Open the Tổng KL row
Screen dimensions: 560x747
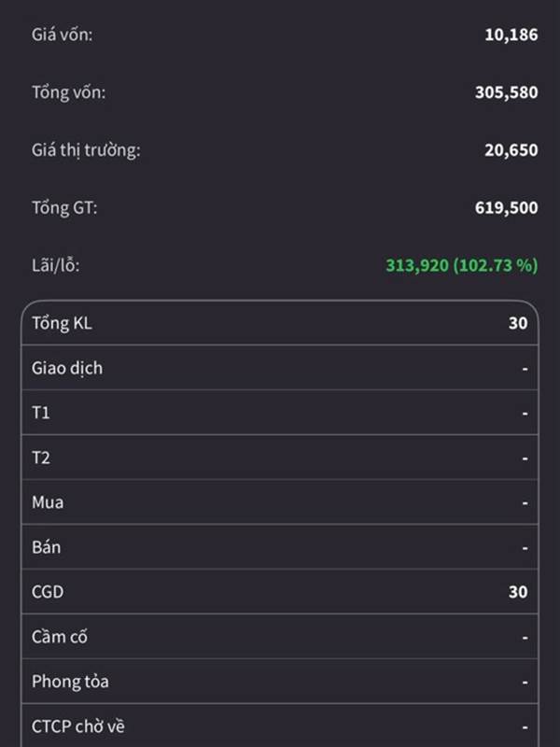click(280, 323)
